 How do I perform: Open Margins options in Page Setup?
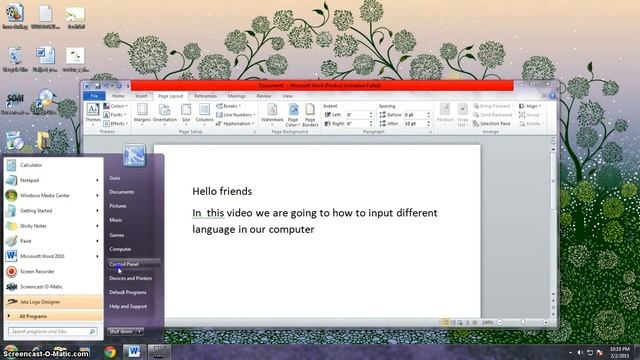click(142, 113)
